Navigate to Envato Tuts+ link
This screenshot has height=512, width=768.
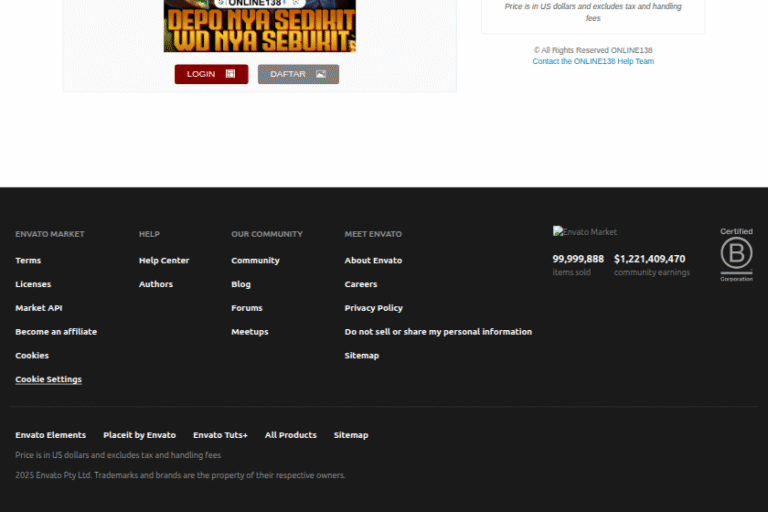click(x=220, y=436)
